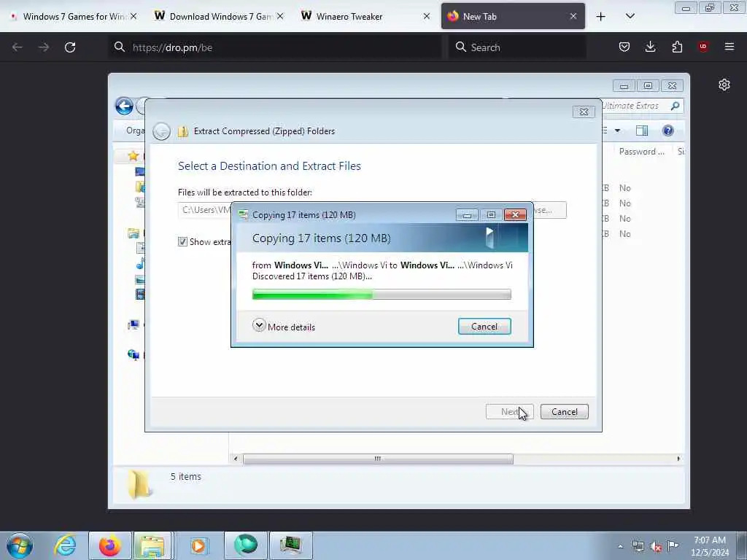747x560 pixels.
Task: Show hidden tray icons arrow
Action: [x=620, y=546]
